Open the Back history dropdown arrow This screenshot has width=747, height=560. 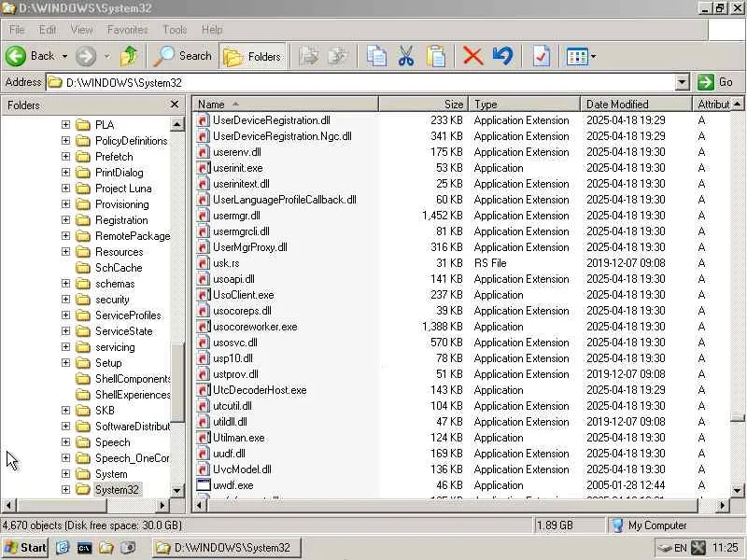64,56
